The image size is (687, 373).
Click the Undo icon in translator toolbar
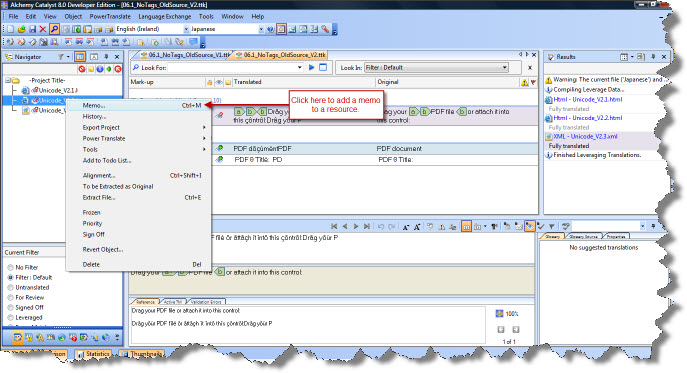[381, 226]
